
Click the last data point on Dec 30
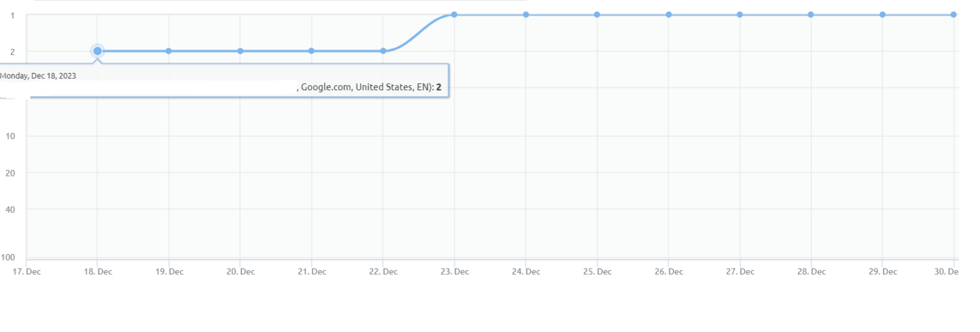[x=954, y=14]
